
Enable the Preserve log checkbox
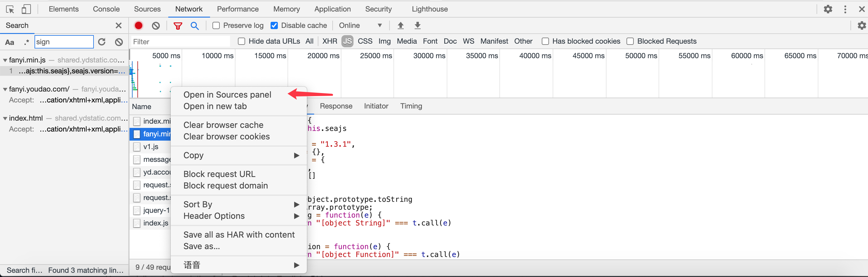[216, 26]
